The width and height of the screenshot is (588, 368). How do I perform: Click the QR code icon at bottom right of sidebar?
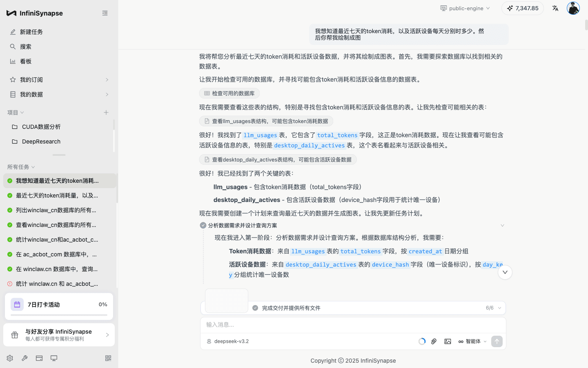tap(108, 358)
